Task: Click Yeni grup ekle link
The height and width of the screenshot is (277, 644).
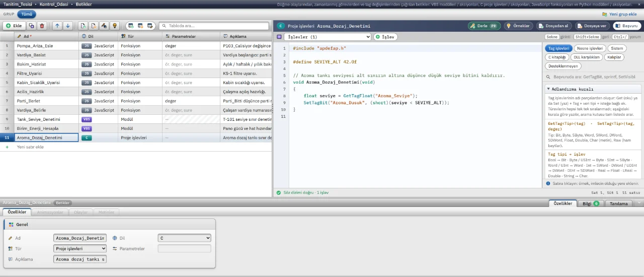Action: click(619, 14)
